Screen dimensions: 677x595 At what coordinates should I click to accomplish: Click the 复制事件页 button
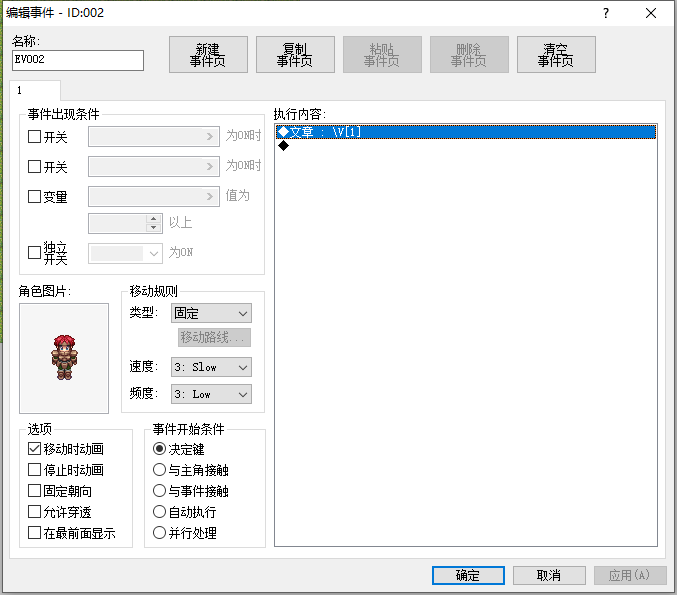(295, 54)
